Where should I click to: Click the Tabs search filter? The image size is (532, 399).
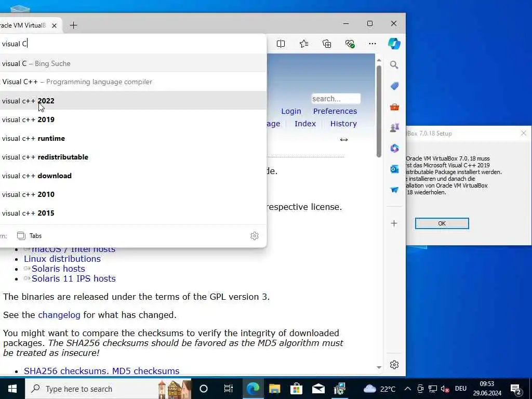coord(30,236)
